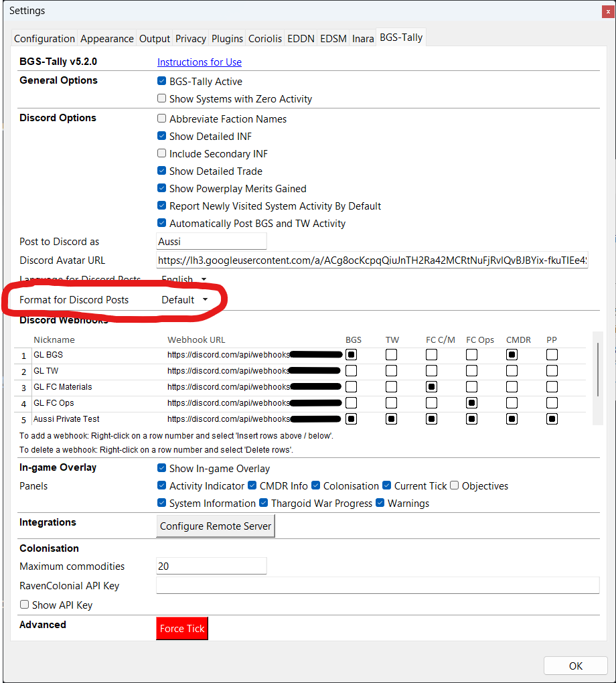Select the GL TW nickname cell

tap(98, 371)
